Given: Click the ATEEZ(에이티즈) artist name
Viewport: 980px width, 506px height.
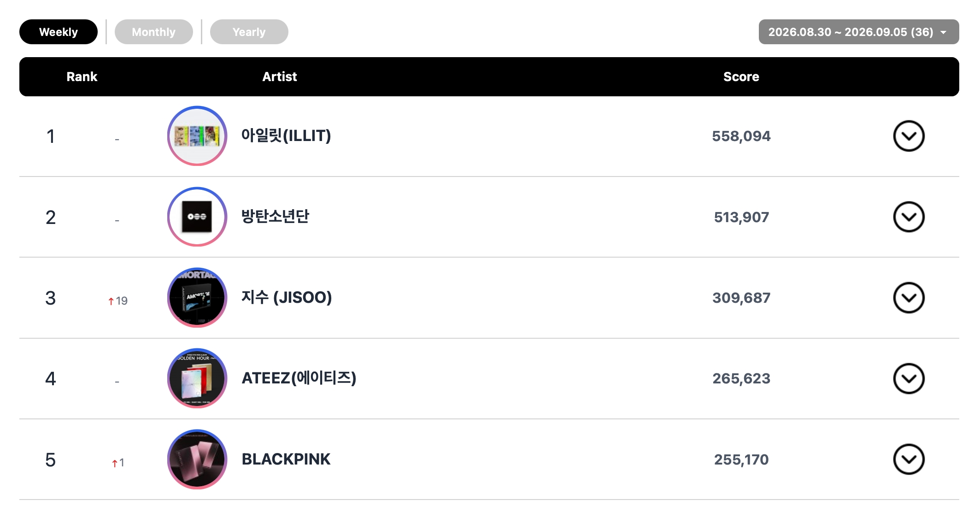Looking at the screenshot, I should coord(299,378).
